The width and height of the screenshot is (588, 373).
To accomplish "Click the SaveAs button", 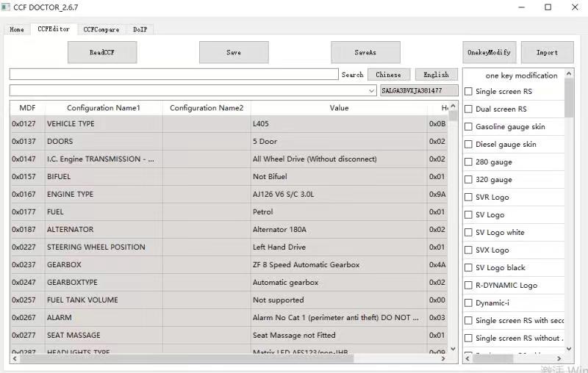I will (365, 53).
